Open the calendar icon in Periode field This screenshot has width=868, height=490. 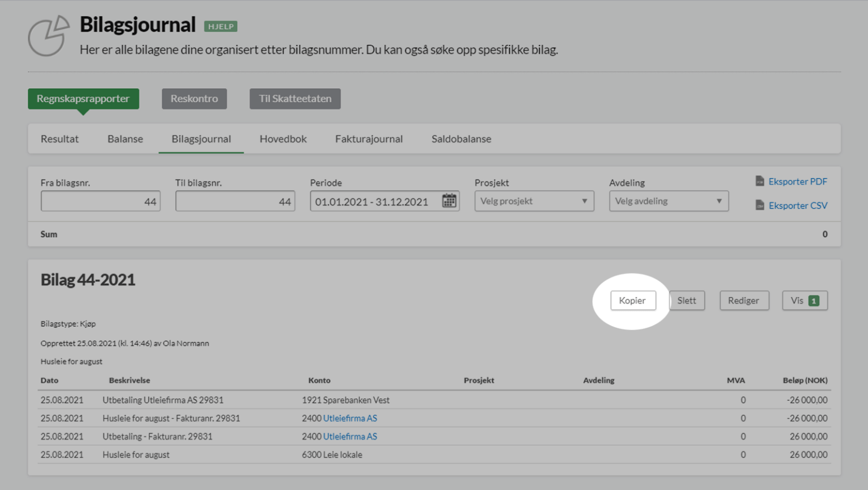[449, 201]
